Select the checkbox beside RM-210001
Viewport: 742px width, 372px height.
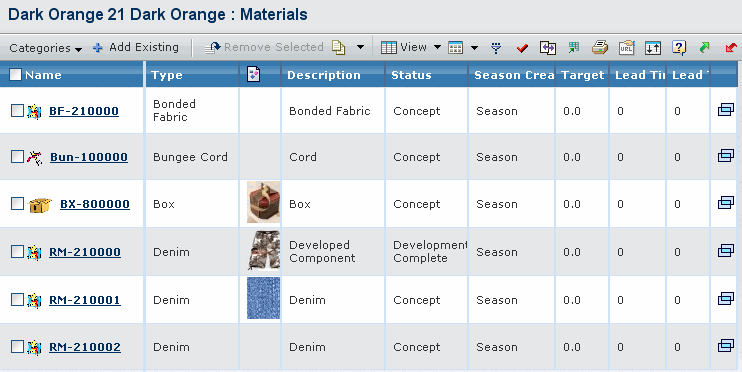point(17,299)
